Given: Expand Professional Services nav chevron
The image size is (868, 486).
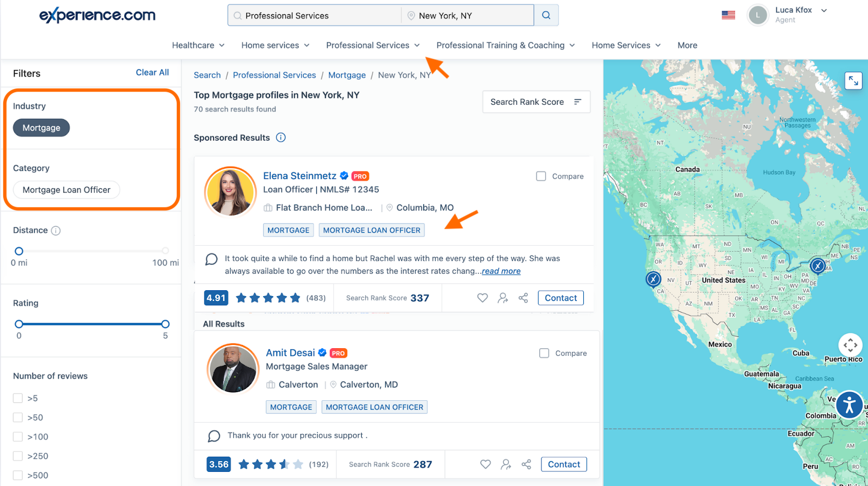Looking at the screenshot, I should tap(417, 46).
